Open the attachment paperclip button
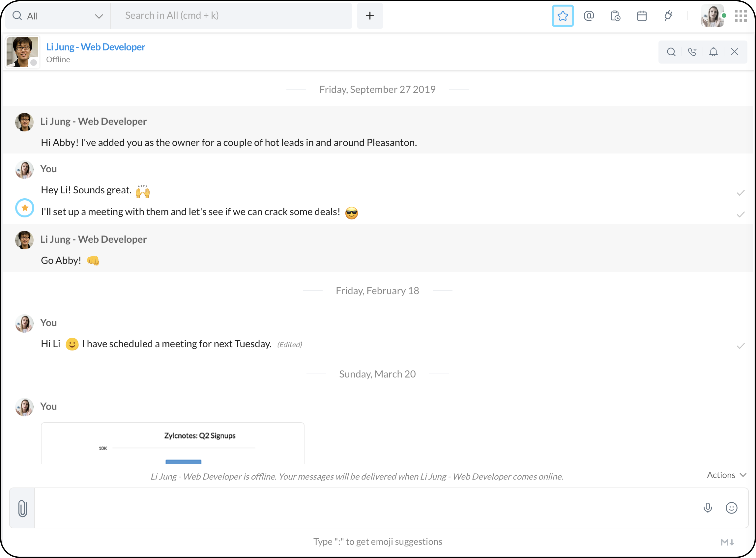 click(x=22, y=508)
